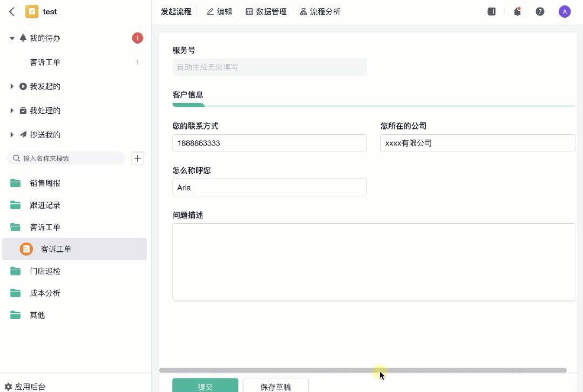
Task: Open the help question mark icon
Action: click(x=540, y=11)
